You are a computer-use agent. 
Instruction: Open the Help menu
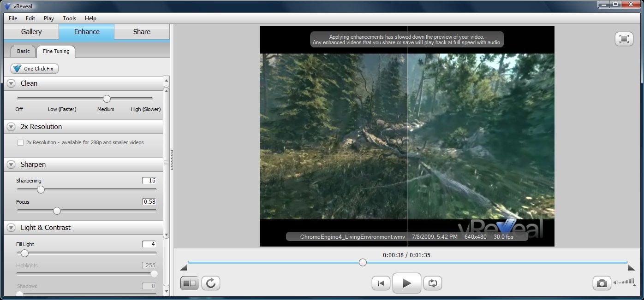(90, 18)
